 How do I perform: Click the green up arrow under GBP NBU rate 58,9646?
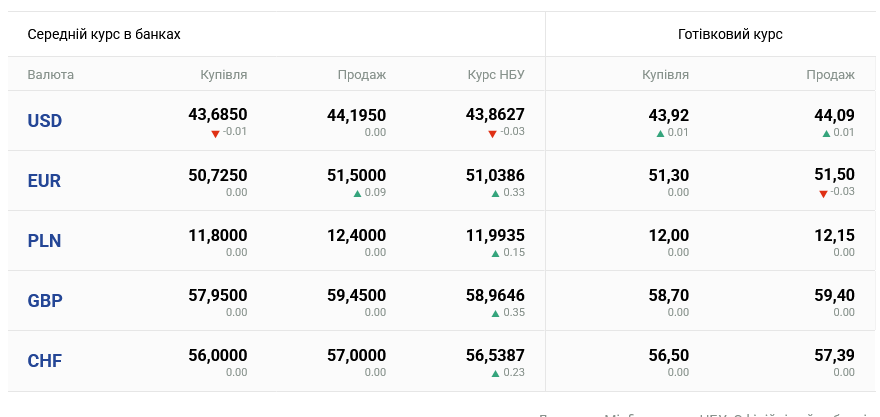495,313
